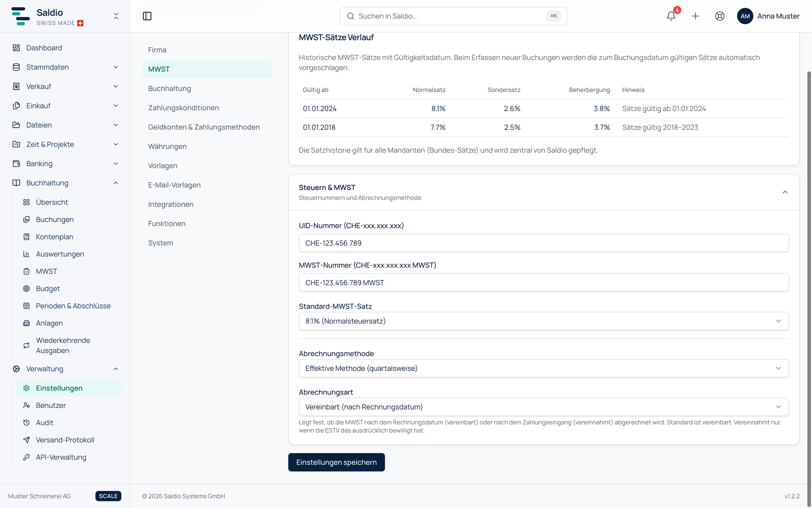Select the 01.01.2024 row date cell

[x=320, y=109]
